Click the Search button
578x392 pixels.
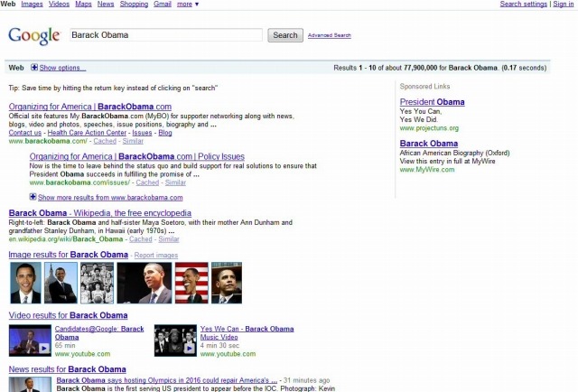point(285,35)
